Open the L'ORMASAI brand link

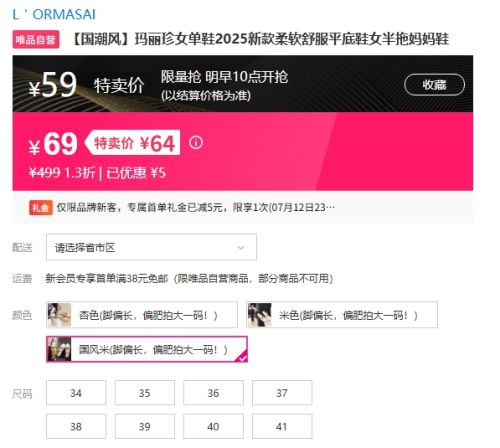[x=54, y=15]
